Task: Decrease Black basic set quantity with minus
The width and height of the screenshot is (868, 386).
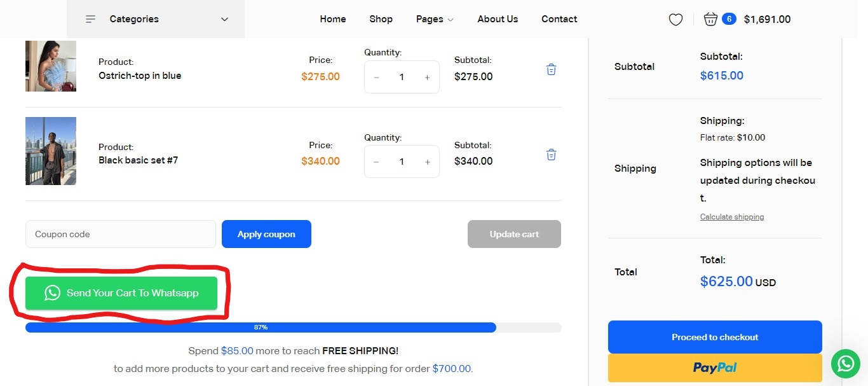Action: (x=376, y=162)
